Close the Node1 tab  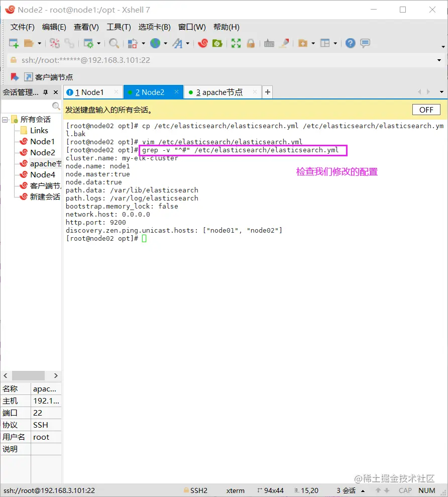coord(117,92)
